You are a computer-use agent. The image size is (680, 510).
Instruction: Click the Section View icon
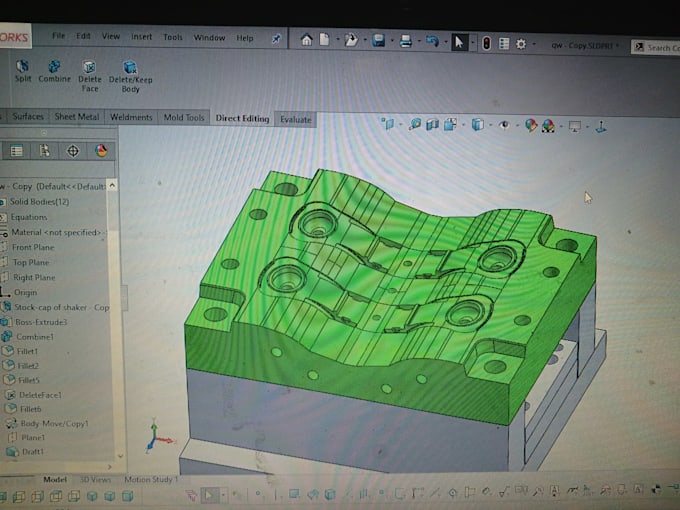[x=432, y=125]
